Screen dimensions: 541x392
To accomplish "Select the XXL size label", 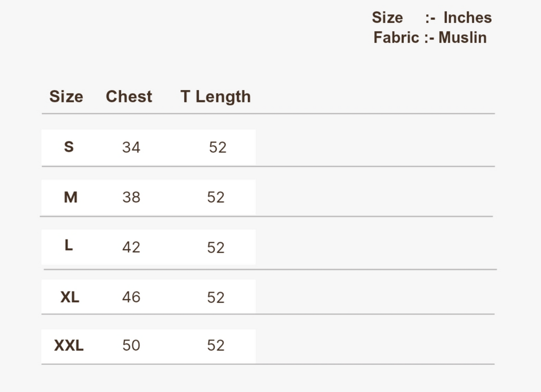I will (69, 345).
